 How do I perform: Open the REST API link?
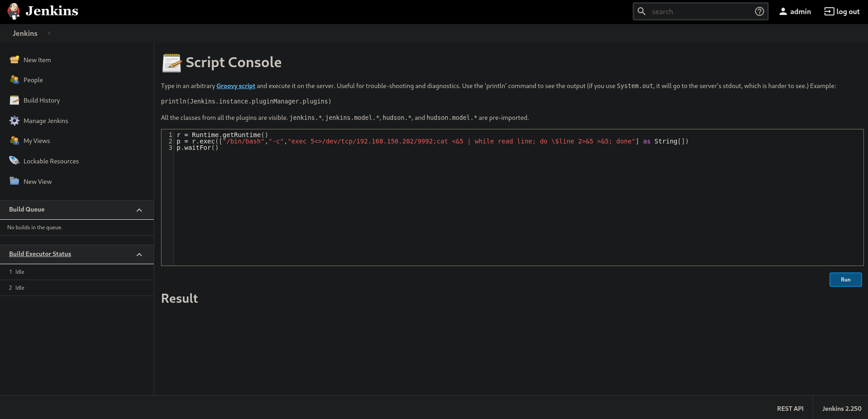pos(790,409)
